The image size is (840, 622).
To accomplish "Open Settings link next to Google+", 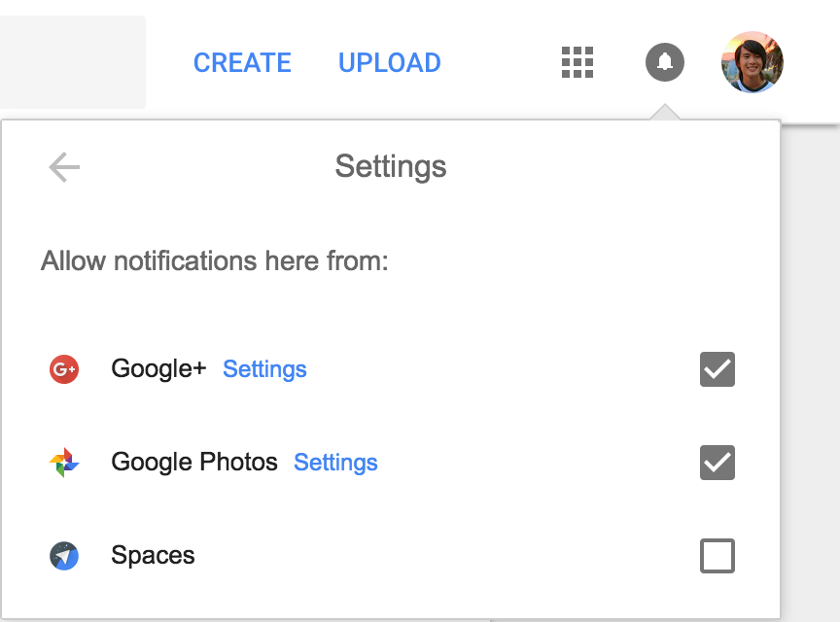I will [264, 369].
